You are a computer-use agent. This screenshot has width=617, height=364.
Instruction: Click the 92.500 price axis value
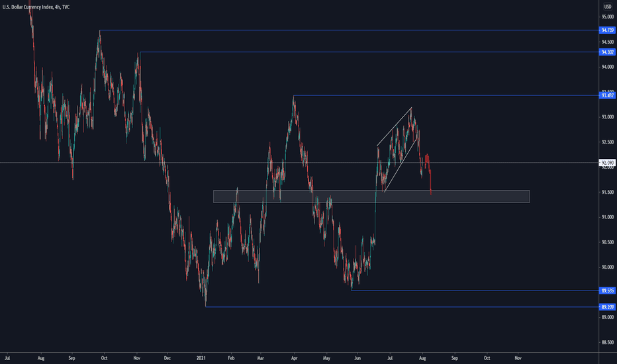click(x=607, y=142)
